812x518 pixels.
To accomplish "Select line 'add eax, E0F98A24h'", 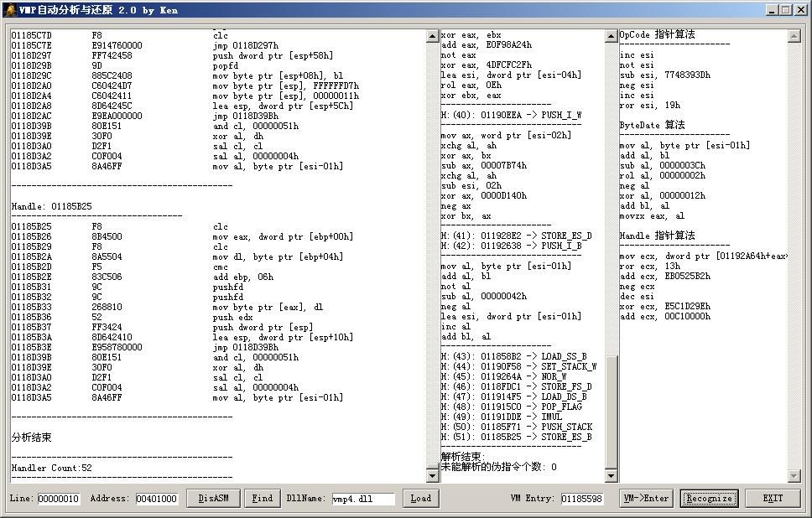I will (x=487, y=45).
